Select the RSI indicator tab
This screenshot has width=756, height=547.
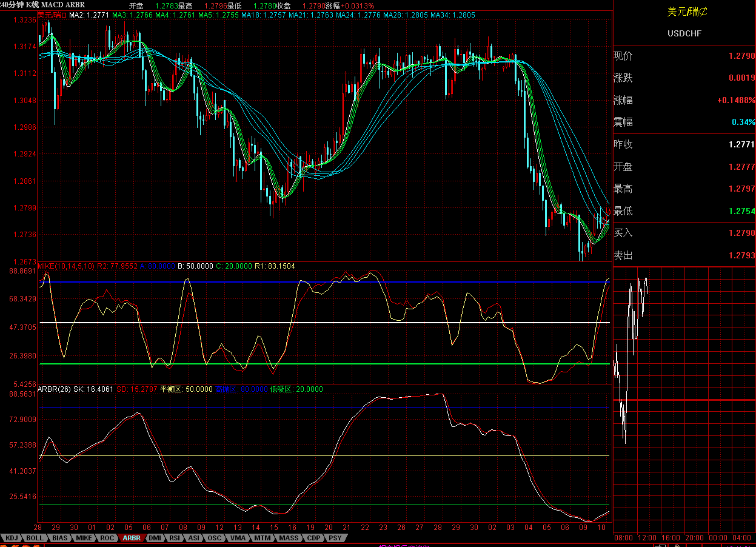[175, 538]
